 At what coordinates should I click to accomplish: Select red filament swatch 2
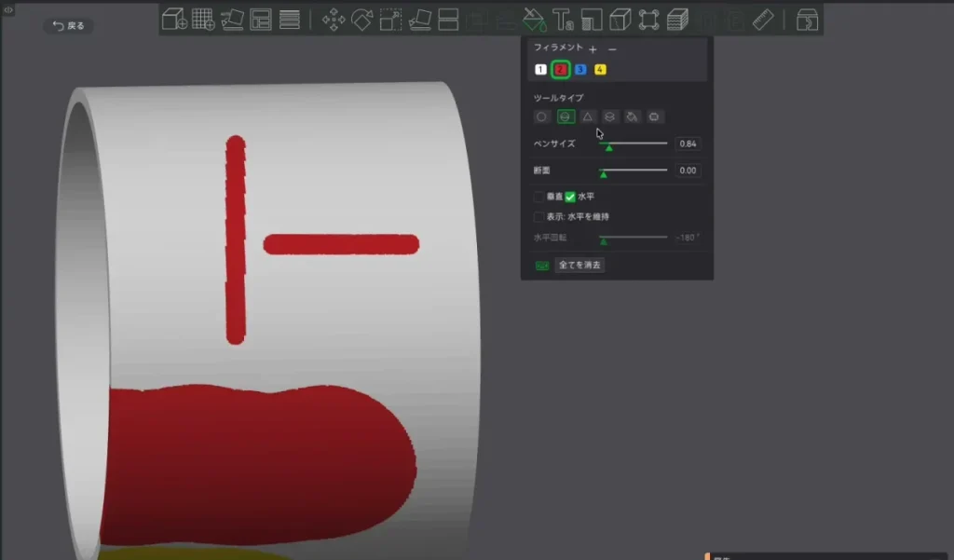[560, 69]
